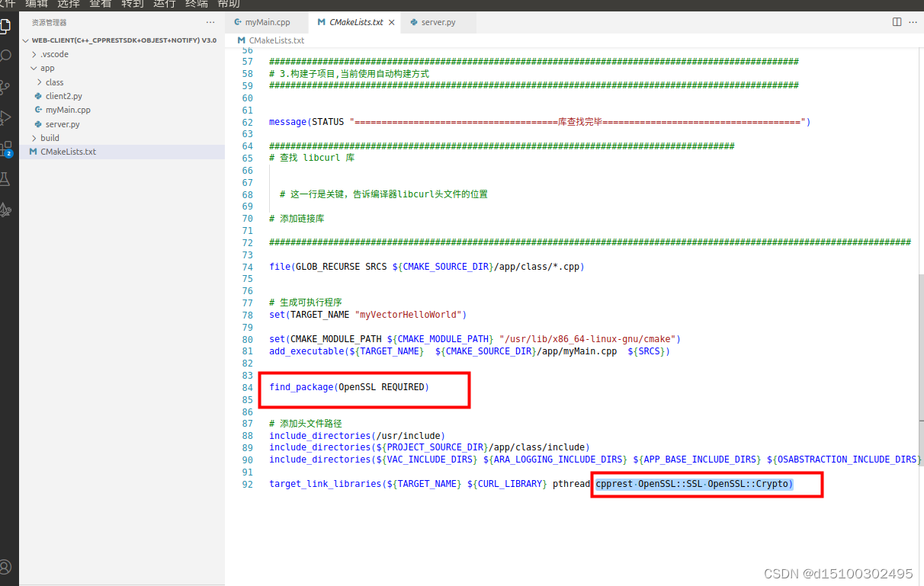924x586 pixels.
Task: Split the editor using the split icon
Action: click(x=896, y=22)
